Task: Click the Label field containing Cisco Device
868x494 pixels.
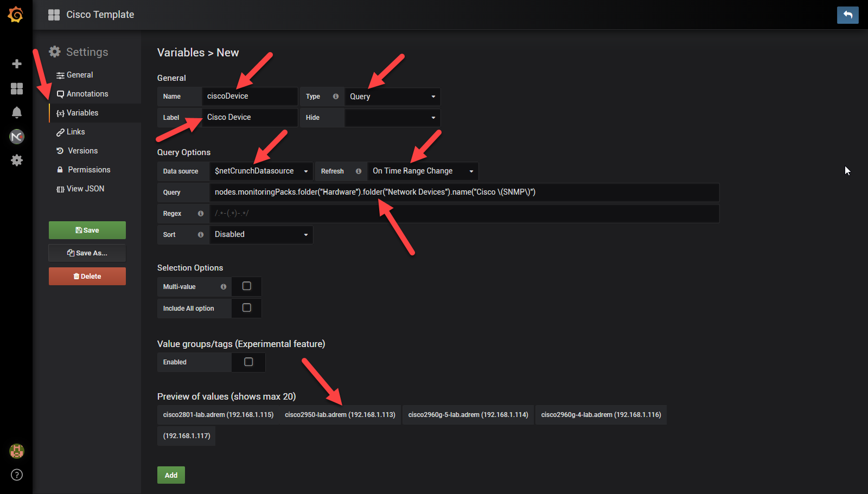Action: [x=250, y=118]
